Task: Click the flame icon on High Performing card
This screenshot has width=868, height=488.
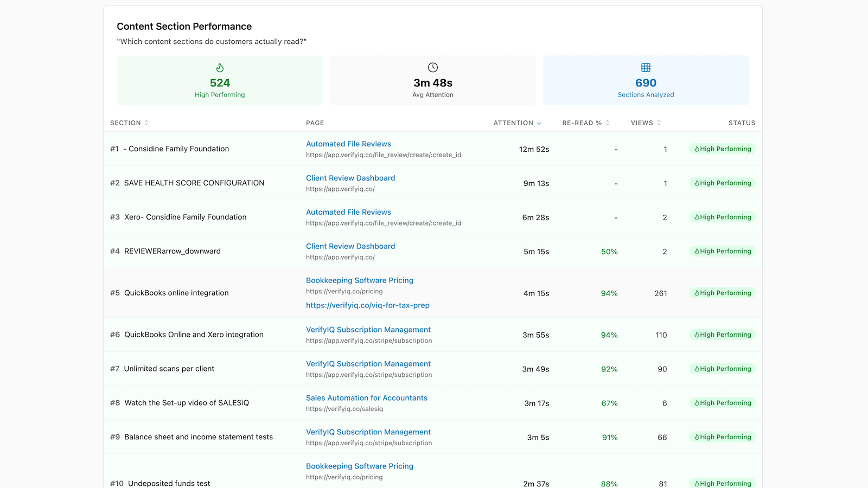Action: click(220, 68)
